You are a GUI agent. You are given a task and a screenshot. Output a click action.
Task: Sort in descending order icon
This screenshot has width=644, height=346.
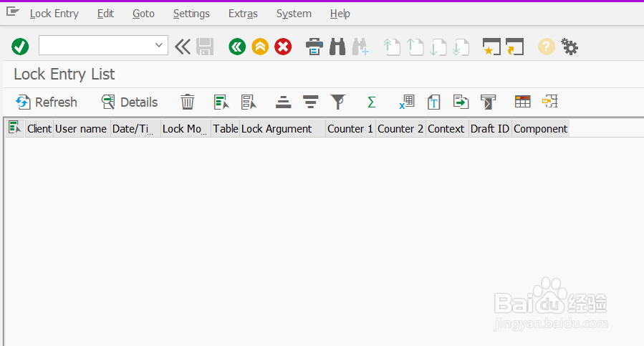tap(310, 102)
